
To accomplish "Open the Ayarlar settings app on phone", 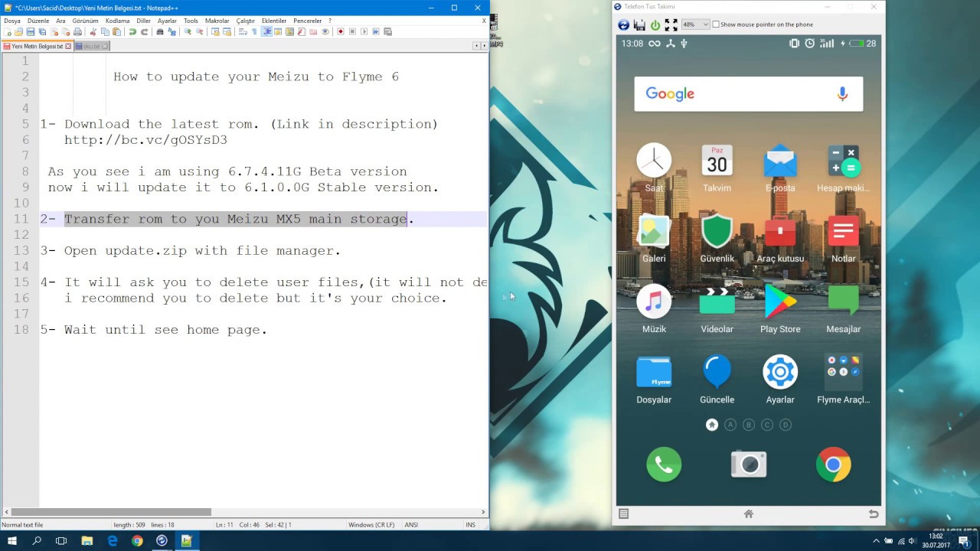I will point(780,372).
